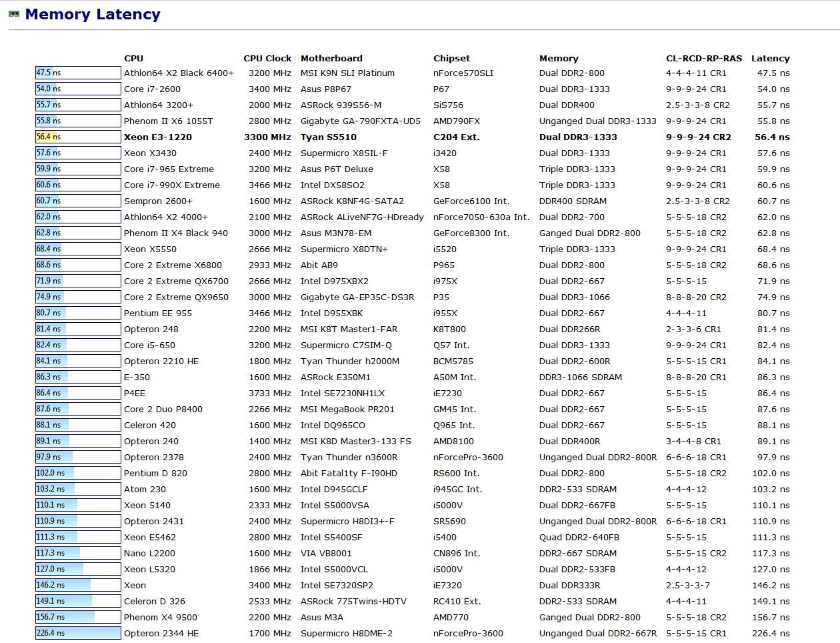Image resolution: width=840 pixels, height=643 pixels.
Task: Select the Phenom II X6 1055T entry
Action: [x=169, y=121]
